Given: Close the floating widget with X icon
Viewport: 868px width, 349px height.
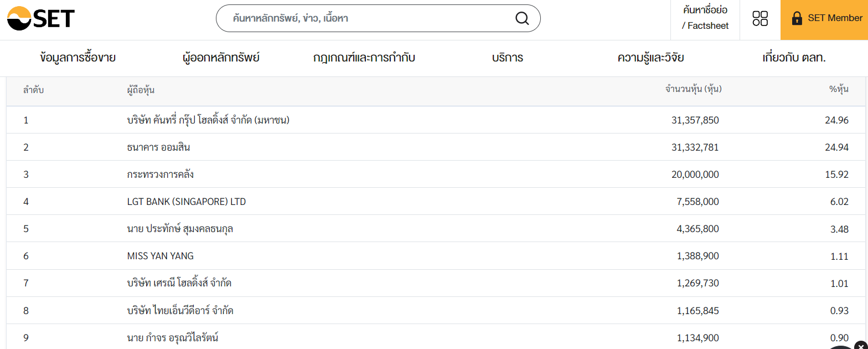Looking at the screenshot, I should [861, 346].
